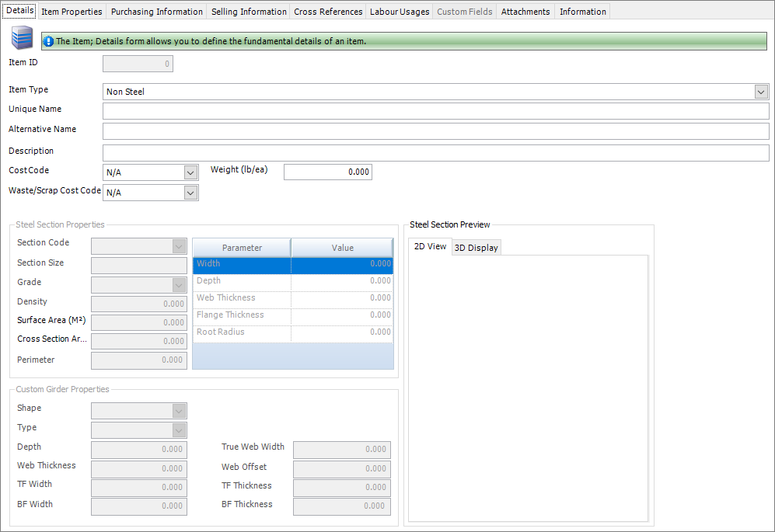Switch to the Attachments tab
The image size is (775, 532).
525,12
